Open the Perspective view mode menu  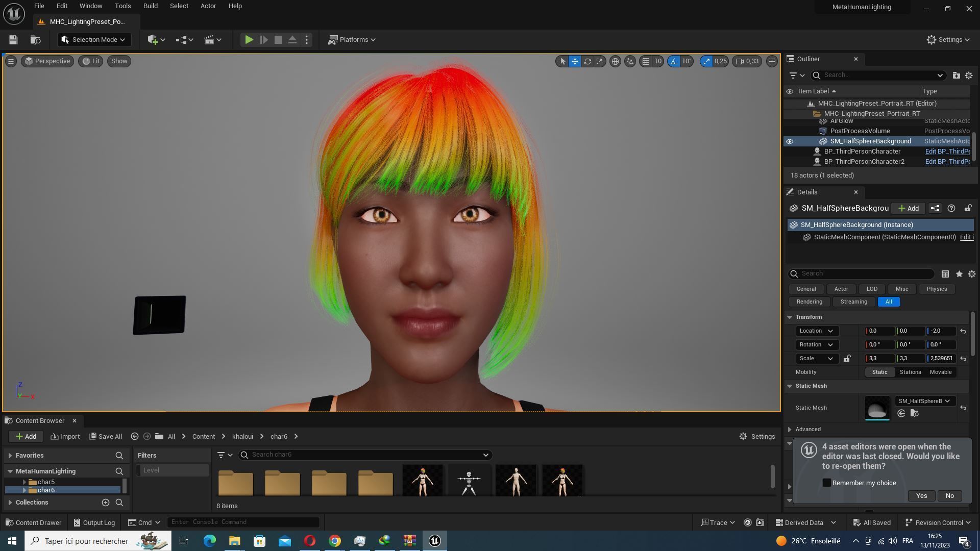[47, 61]
